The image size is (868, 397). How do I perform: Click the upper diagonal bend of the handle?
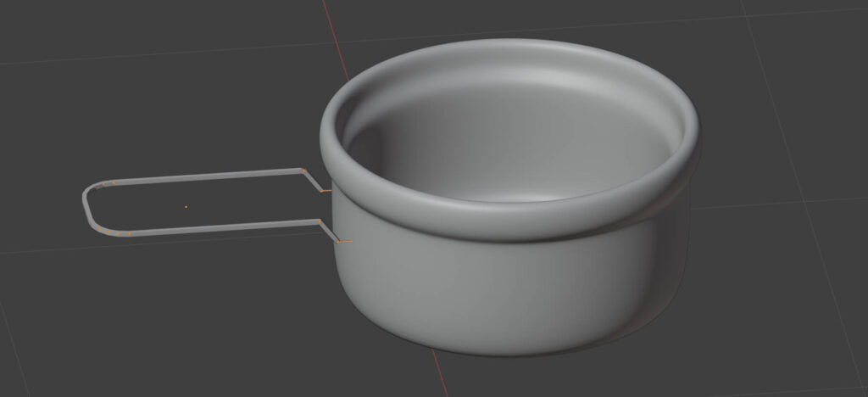313,181
